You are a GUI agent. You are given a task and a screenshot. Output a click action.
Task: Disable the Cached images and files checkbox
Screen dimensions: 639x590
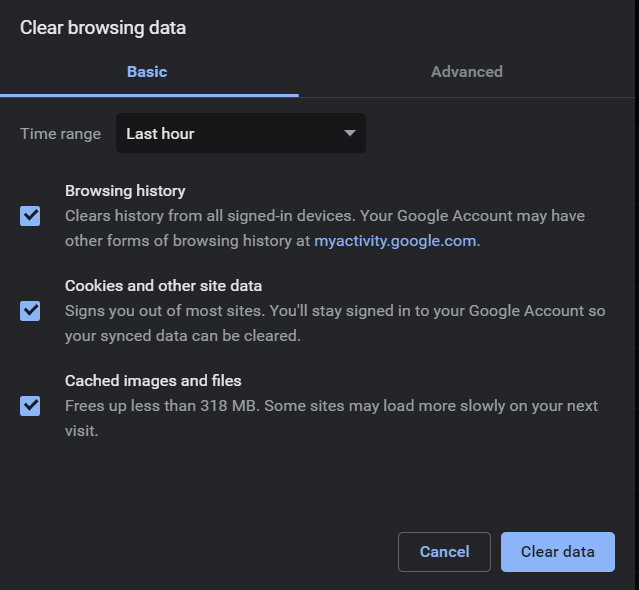pyautogui.click(x=30, y=406)
